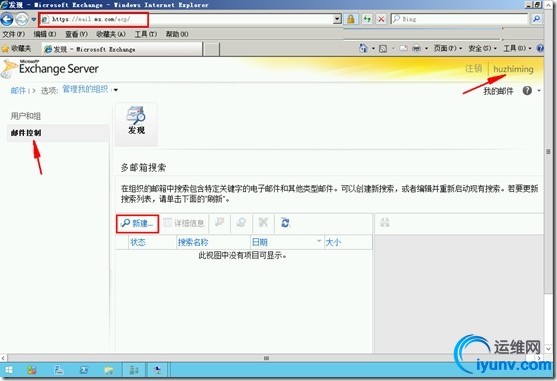This screenshot has height=381, width=557.
Task: Expand the Exchange help dropdown arrow
Action: 539,91
